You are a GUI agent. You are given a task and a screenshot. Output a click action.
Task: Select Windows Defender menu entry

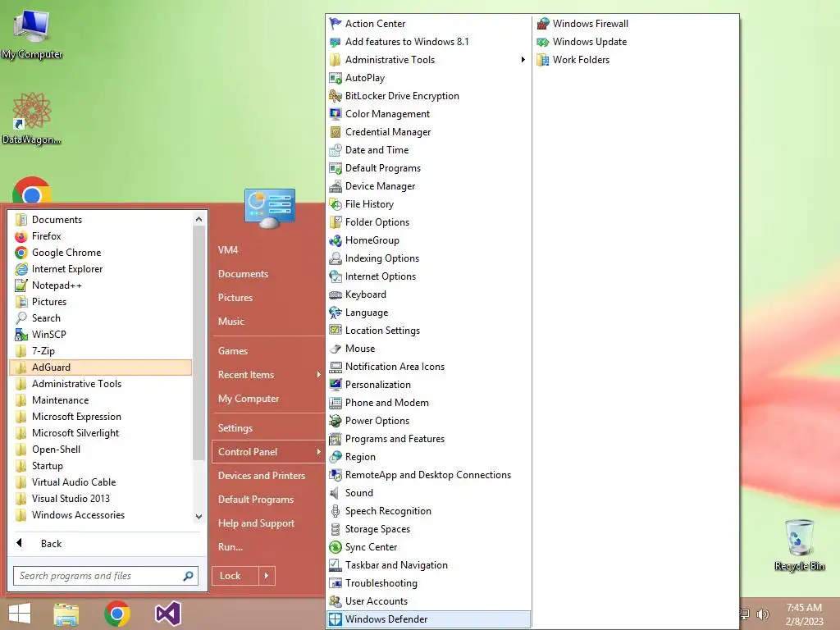pos(428,619)
